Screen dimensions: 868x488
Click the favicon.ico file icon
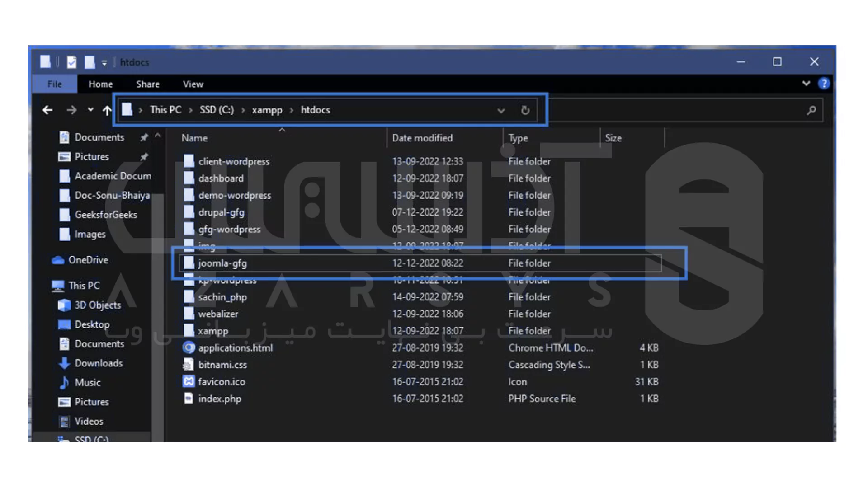(x=189, y=381)
